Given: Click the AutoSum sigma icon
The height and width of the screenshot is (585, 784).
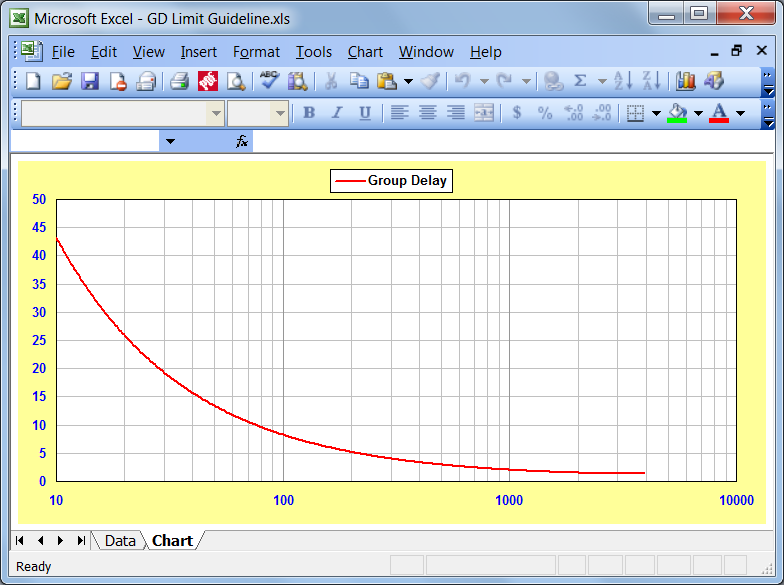Looking at the screenshot, I should pyautogui.click(x=580, y=81).
